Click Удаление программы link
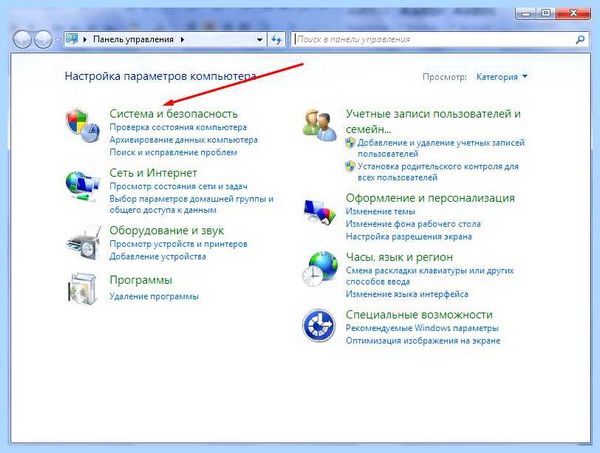Screen dimensions: 600x453 coord(154,296)
